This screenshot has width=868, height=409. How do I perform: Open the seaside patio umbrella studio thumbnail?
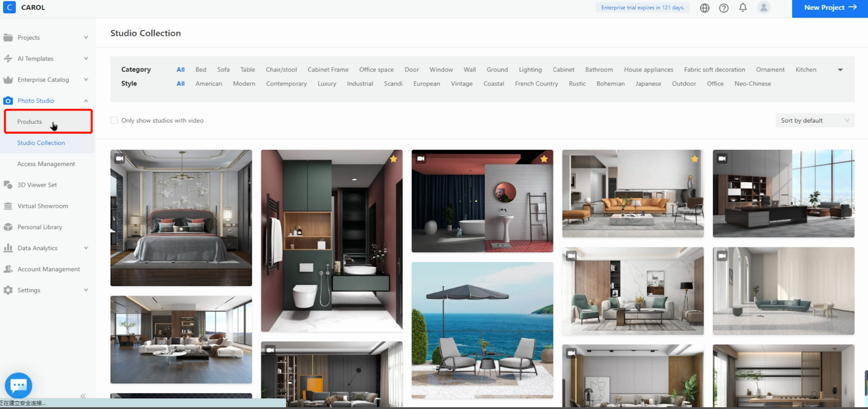click(x=482, y=330)
